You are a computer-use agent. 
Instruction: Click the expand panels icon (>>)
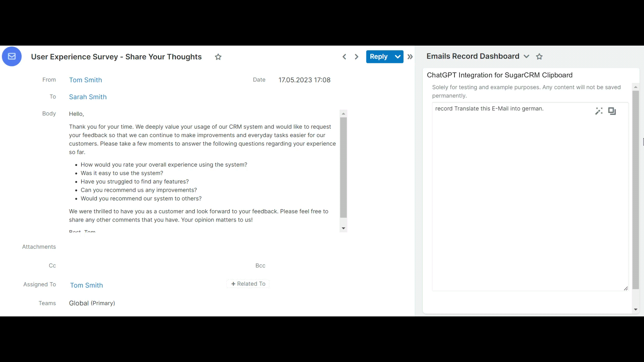pos(410,57)
